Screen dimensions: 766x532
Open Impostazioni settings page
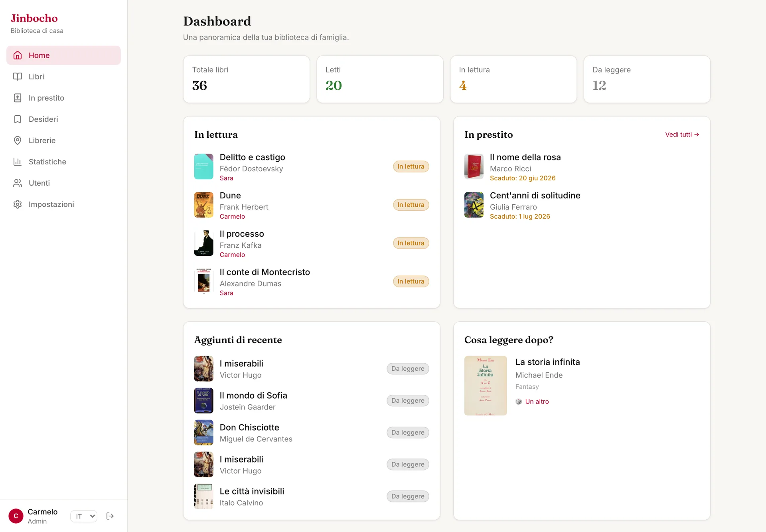[x=63, y=204]
